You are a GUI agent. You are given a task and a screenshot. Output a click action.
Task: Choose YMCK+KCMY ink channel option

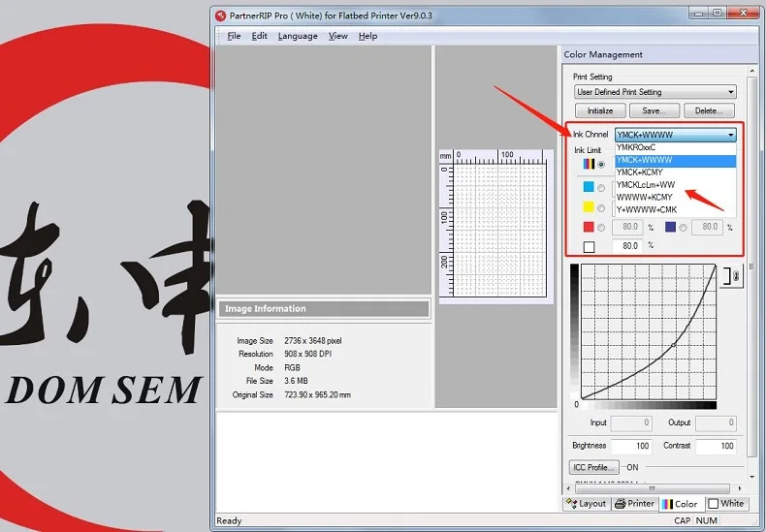pos(676,172)
